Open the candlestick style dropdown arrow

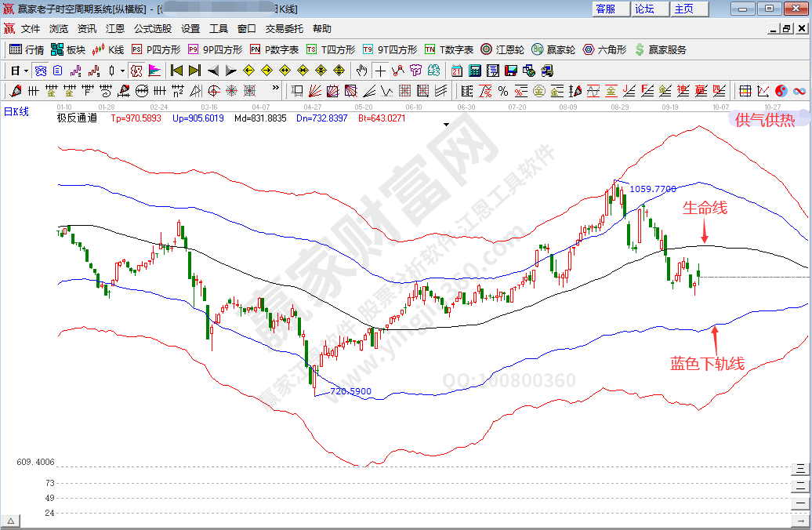[122, 70]
